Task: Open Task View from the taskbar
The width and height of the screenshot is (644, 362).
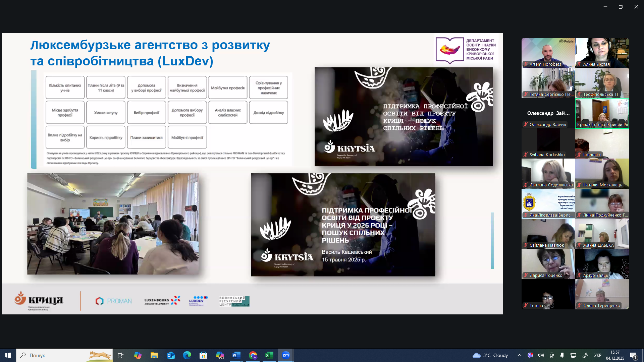Action: tap(121, 355)
